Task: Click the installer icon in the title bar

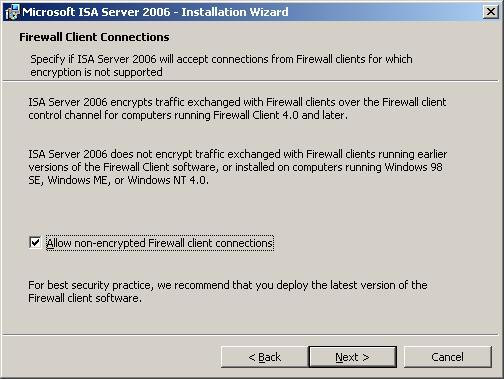Action: click(x=13, y=12)
